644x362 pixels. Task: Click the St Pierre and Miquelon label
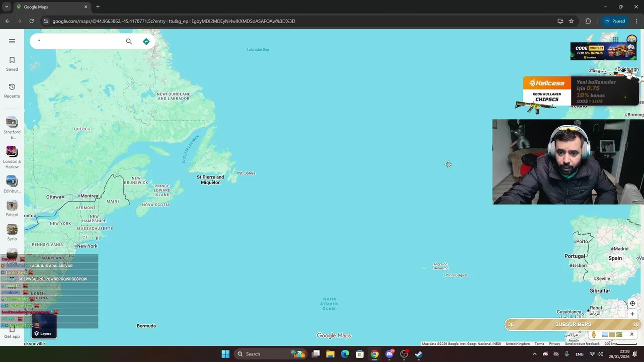[x=210, y=179]
